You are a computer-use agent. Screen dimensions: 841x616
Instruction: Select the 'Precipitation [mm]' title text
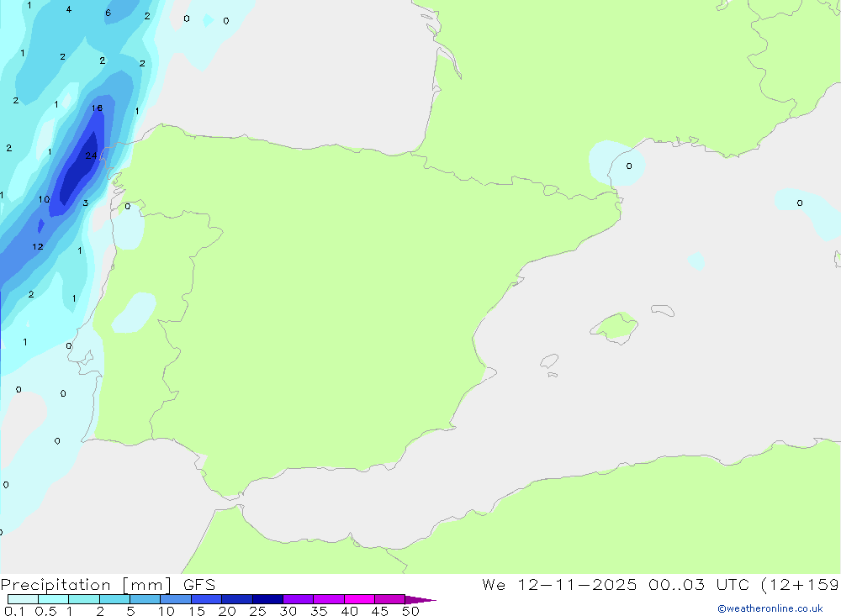click(x=86, y=585)
